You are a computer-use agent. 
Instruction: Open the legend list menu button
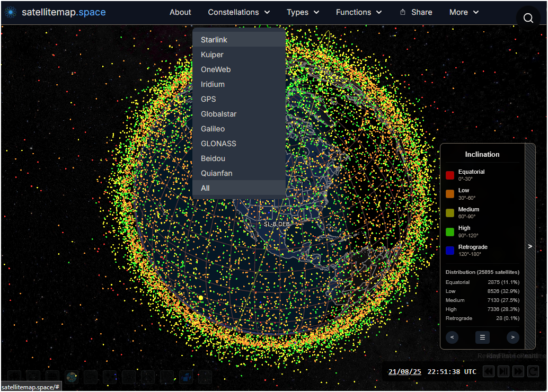pos(482,337)
